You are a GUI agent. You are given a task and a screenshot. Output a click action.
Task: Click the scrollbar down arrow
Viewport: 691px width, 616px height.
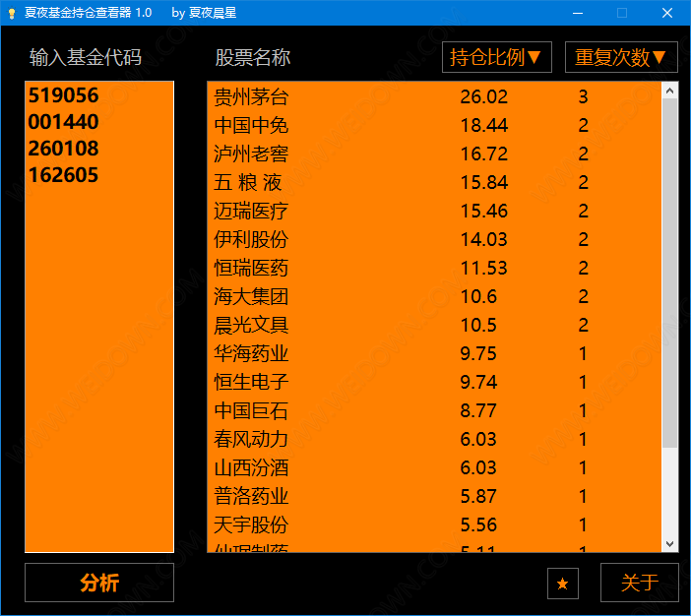(x=670, y=544)
